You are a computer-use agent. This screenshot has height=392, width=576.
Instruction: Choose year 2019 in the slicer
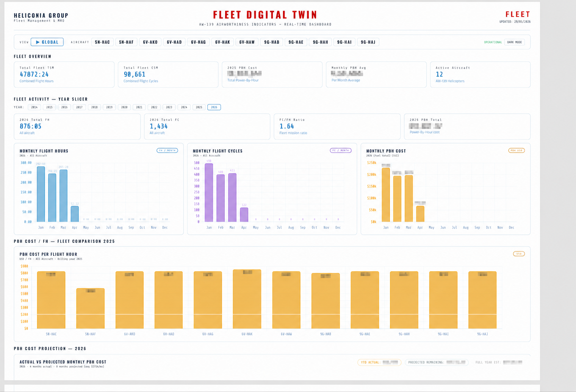click(109, 107)
